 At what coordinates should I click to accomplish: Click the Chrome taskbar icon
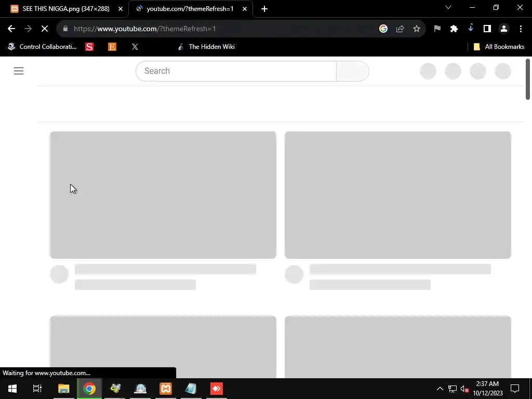[x=89, y=389]
